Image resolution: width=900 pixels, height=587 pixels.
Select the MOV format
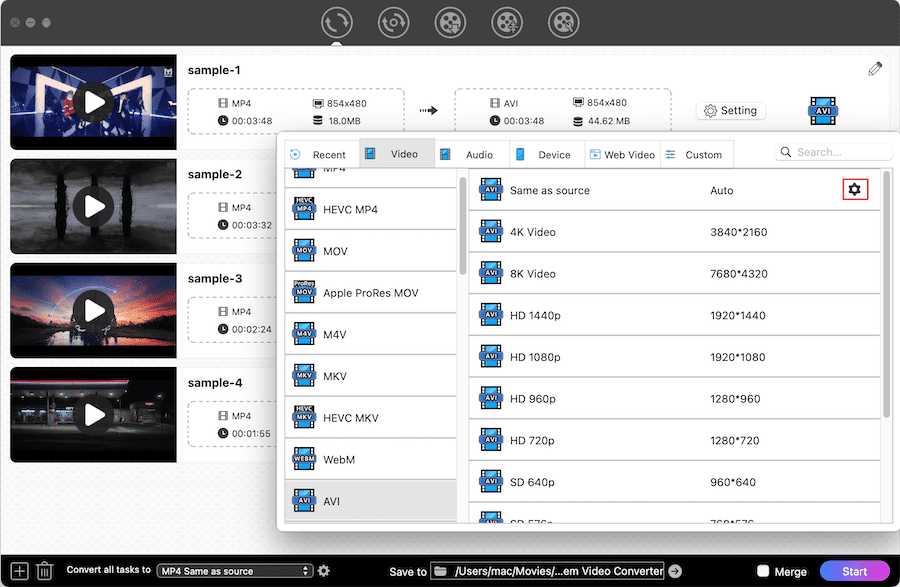coord(371,251)
